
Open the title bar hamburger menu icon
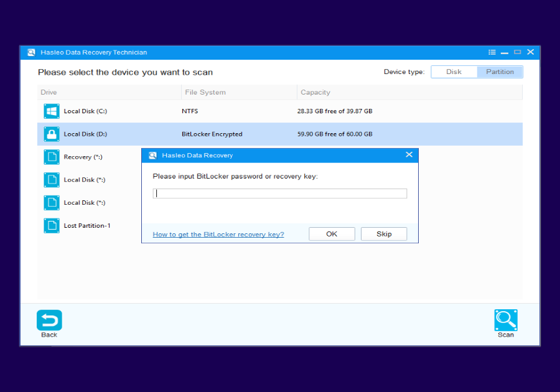click(x=492, y=52)
